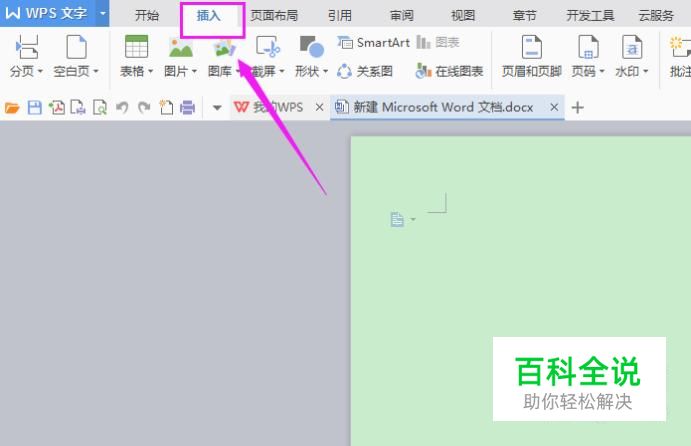Image resolution: width=691 pixels, height=446 pixels.
Task: Switch to the 开始 ribbon tab
Action: click(147, 15)
